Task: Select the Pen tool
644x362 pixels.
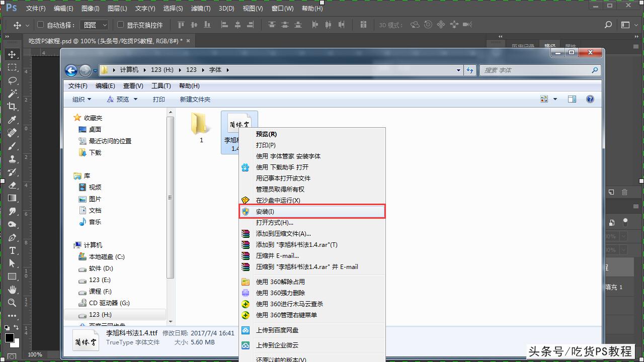Action: pos(12,237)
